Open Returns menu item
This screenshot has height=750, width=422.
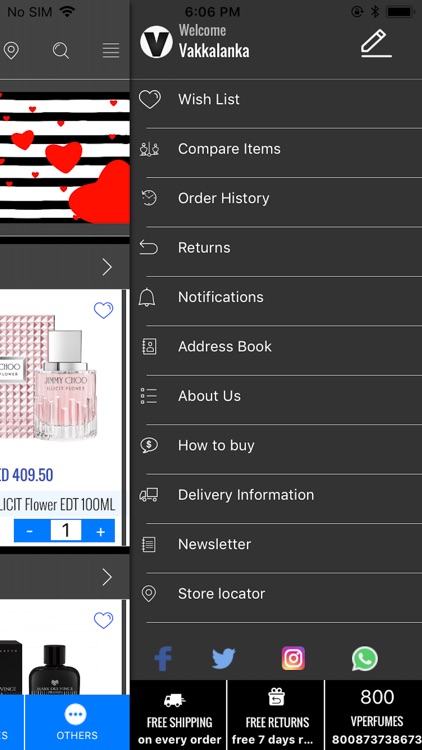(x=276, y=248)
